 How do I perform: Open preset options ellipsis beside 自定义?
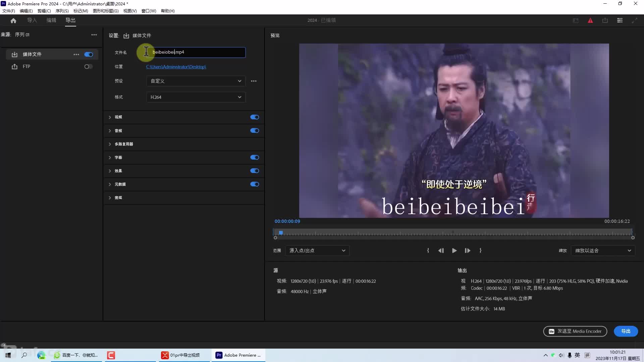[x=254, y=81]
